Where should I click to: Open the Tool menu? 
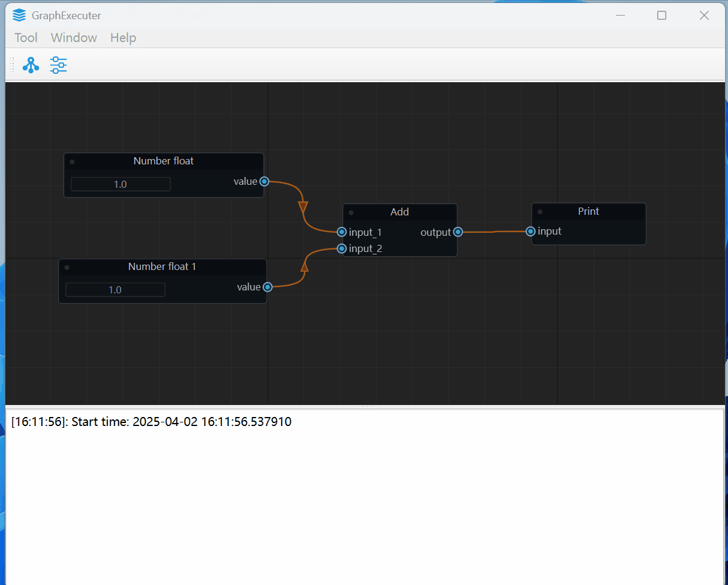pyautogui.click(x=26, y=37)
